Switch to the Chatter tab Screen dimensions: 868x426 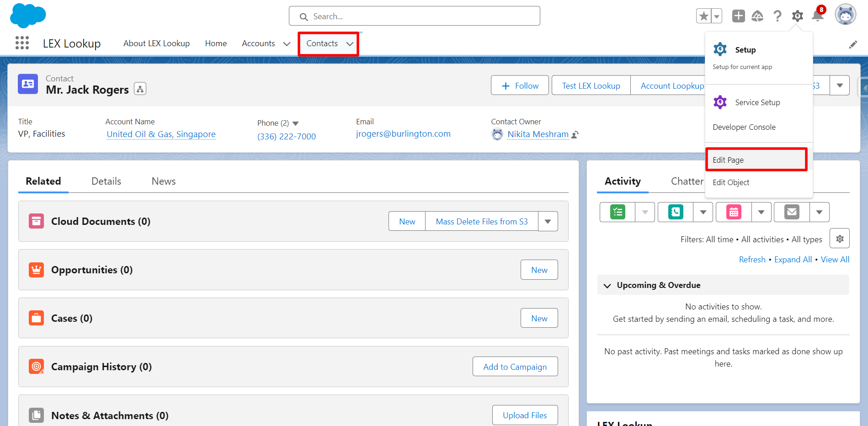[x=687, y=181]
